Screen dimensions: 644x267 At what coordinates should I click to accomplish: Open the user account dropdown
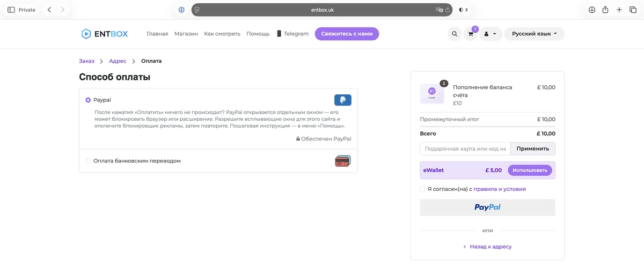[x=490, y=34]
